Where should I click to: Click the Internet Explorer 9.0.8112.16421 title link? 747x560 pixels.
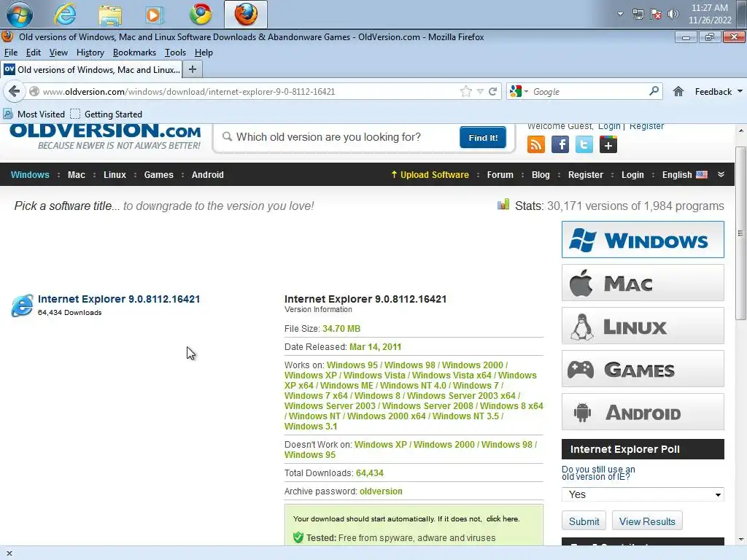119,299
